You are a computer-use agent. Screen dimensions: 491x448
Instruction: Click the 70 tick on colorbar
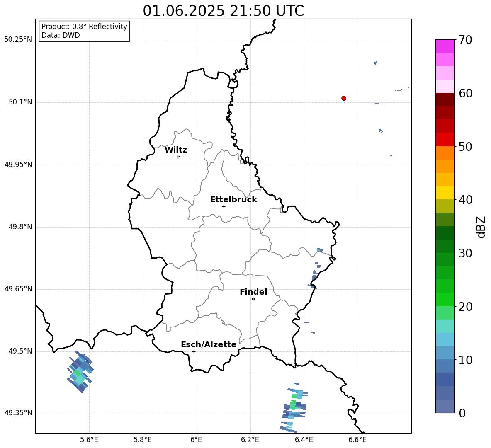click(x=465, y=40)
